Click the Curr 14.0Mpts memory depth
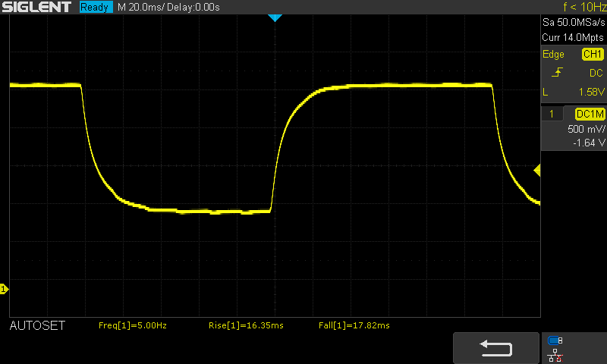607x364 pixels. coord(574,36)
